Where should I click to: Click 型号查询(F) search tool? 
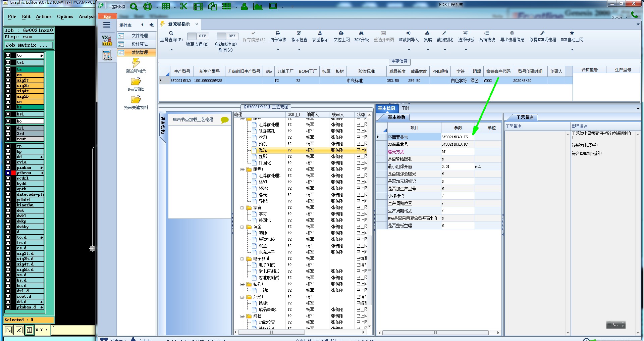point(171,37)
